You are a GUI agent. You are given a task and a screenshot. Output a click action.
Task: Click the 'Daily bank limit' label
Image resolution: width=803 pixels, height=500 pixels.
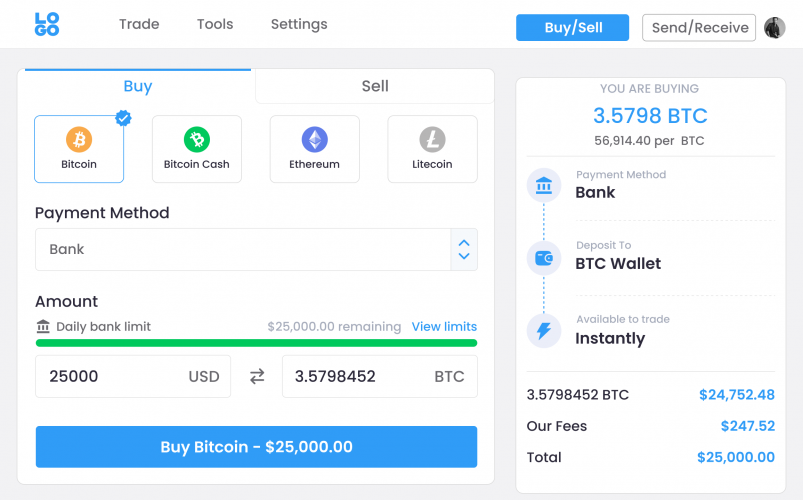tap(103, 326)
